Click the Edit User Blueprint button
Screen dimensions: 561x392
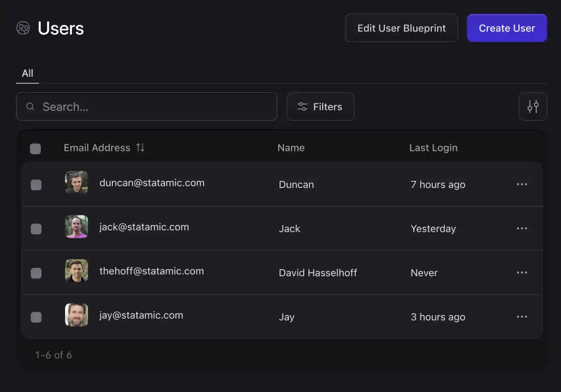(x=401, y=28)
